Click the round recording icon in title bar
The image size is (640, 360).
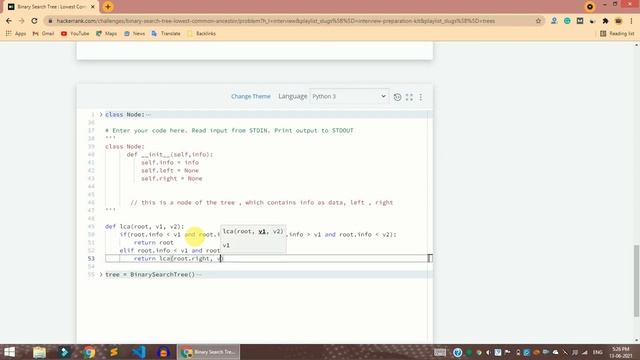pos(589,7)
